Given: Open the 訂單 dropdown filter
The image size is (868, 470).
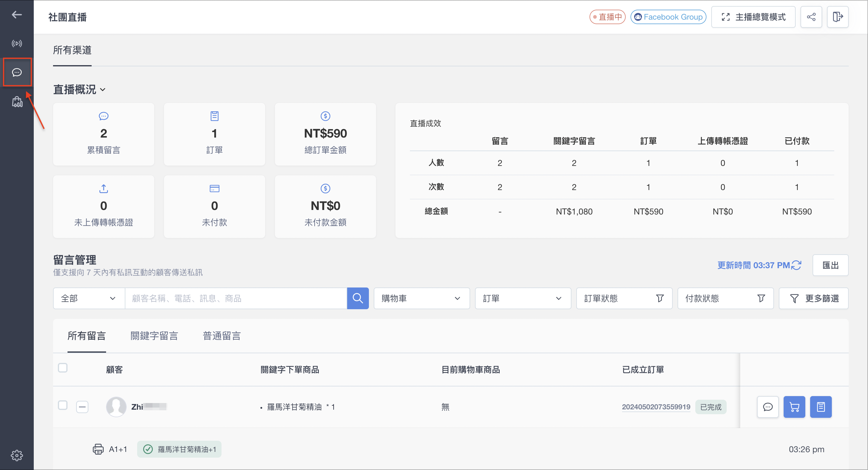Looking at the screenshot, I should coord(523,298).
